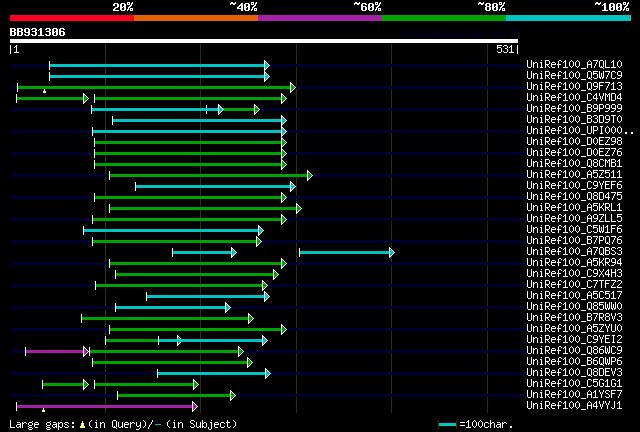This screenshot has width=640, height=432.
Task: Select the UniRef100_A1YSF7 label
Action: [574, 395]
